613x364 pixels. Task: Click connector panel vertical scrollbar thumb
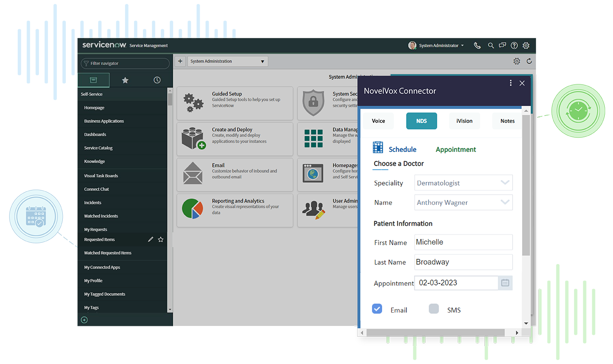526,185
